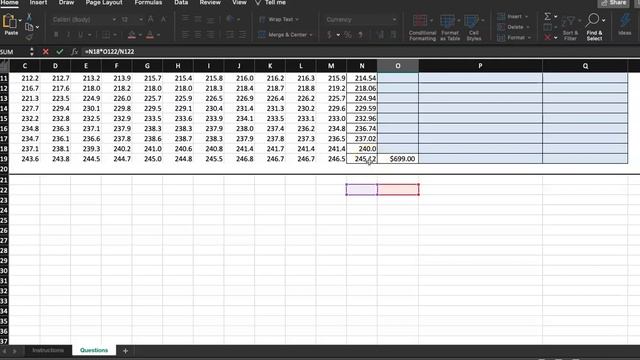The width and height of the screenshot is (640, 360).
Task: Decrease font size with small A
Action: [163, 19]
